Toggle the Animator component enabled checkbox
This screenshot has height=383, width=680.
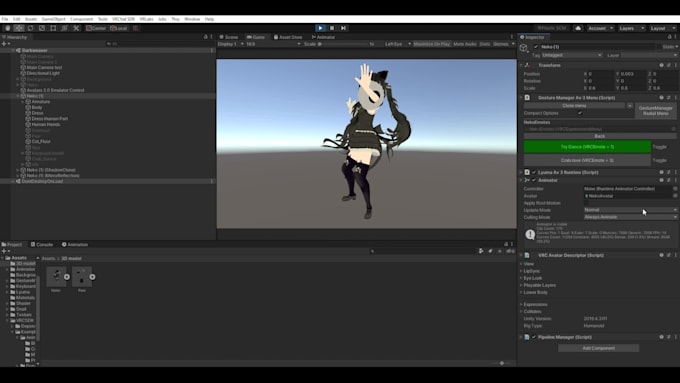534,180
